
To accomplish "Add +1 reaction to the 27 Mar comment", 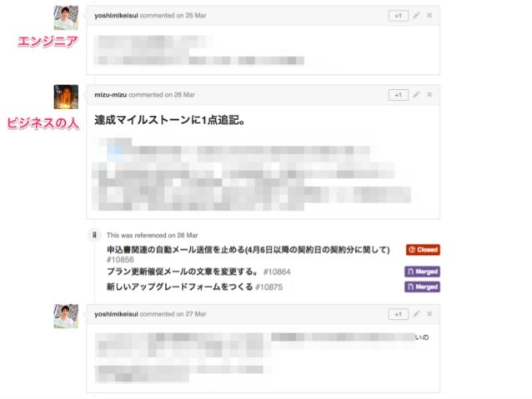I will click(398, 314).
